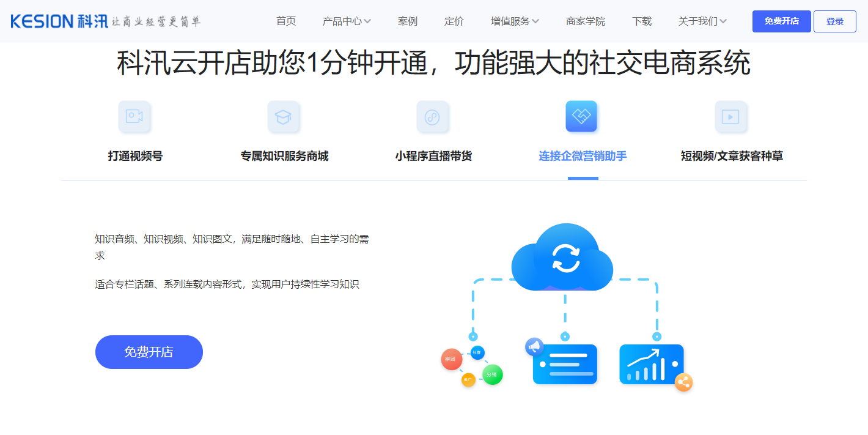Image resolution: width=868 pixels, height=435 pixels.
Task: Click the KESION 科汛 logo
Action: point(59,21)
